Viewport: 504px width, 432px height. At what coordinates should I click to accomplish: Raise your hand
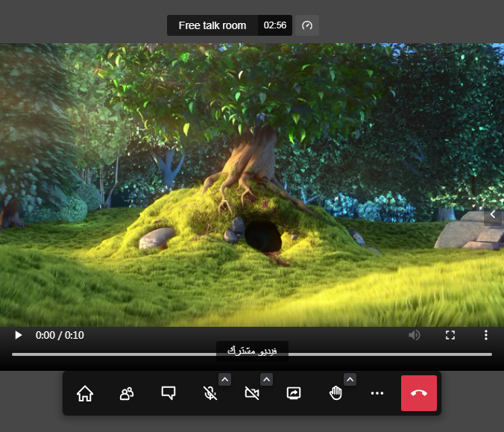coord(336,393)
